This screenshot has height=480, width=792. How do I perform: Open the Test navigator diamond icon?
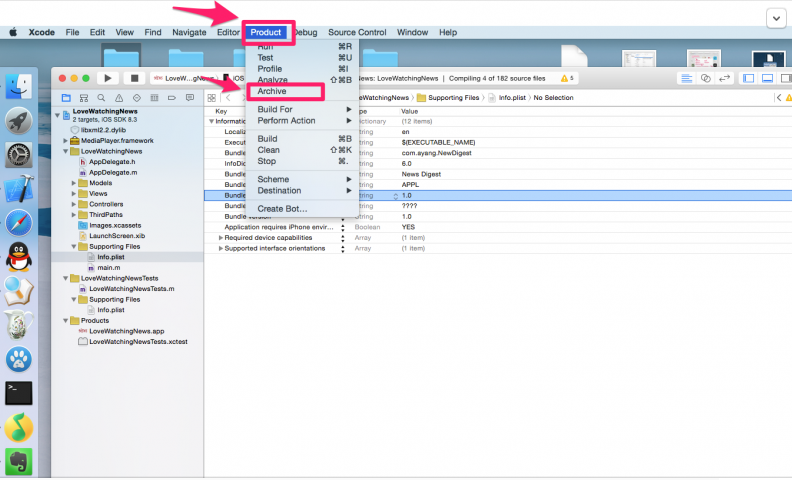tap(136, 98)
